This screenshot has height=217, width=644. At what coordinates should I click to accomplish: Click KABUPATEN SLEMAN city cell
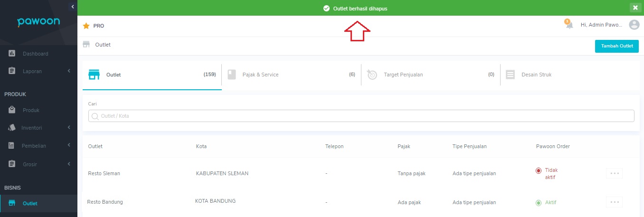pyautogui.click(x=222, y=173)
